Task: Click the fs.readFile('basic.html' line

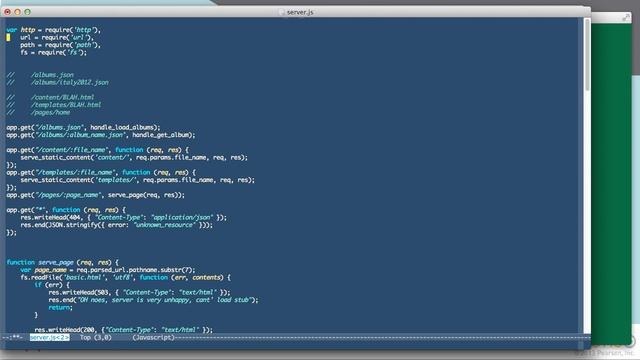Action: pos(125,277)
